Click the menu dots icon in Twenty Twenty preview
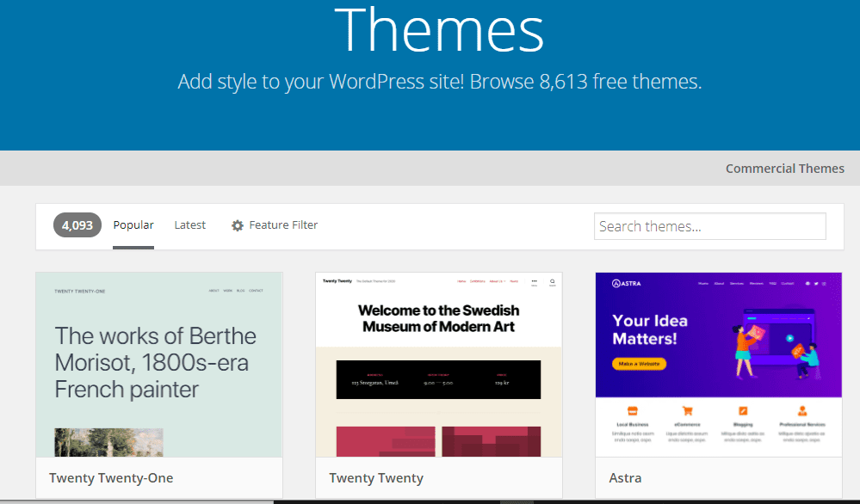The height and width of the screenshot is (504, 860). coord(535,281)
